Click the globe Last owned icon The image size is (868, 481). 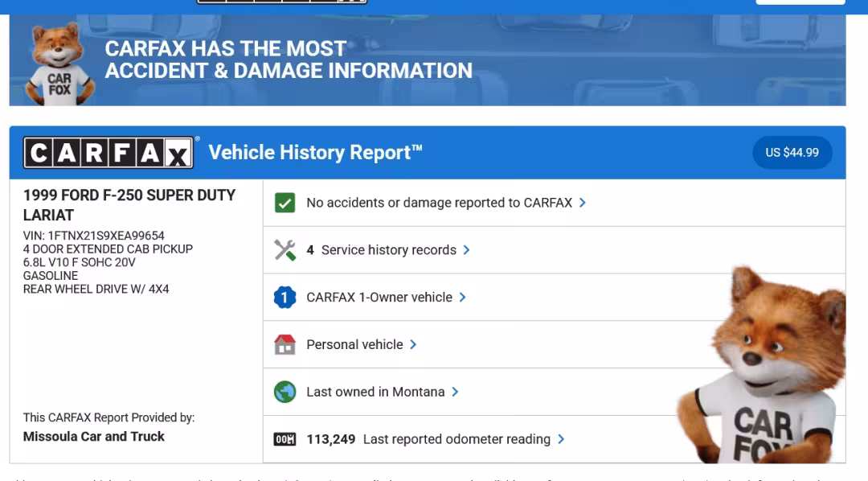pos(285,392)
